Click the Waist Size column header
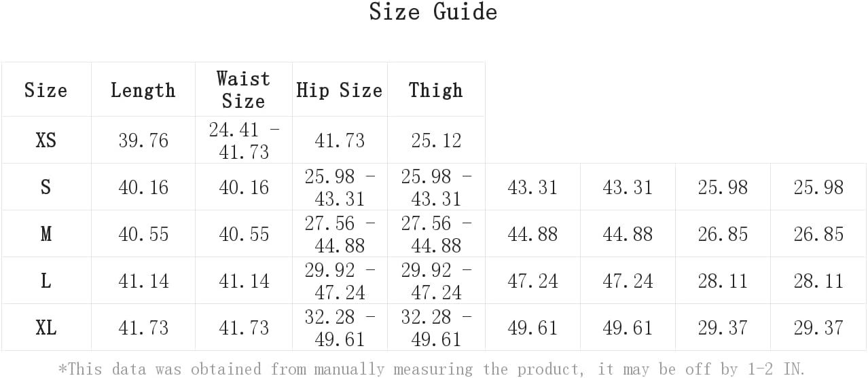Screen dimensions: 868x378 243,90
